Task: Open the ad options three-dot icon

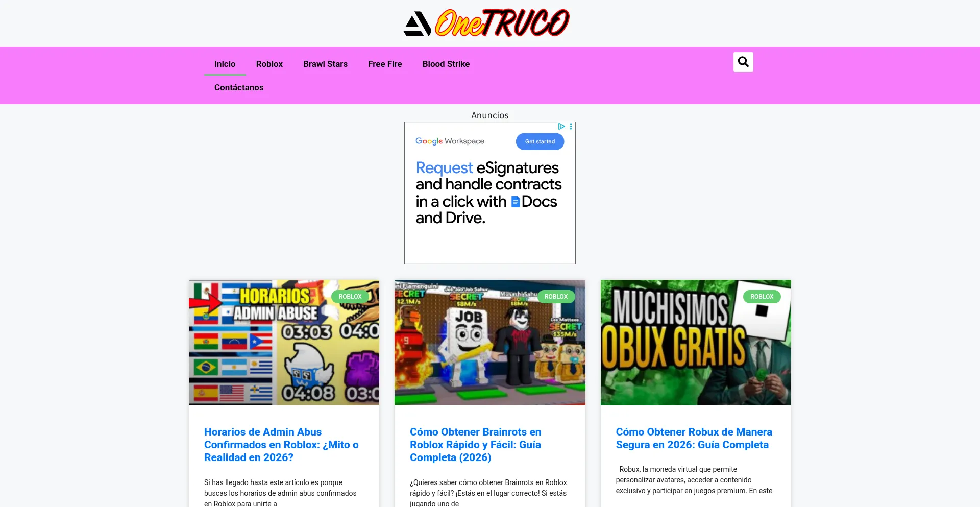Action: (571, 126)
